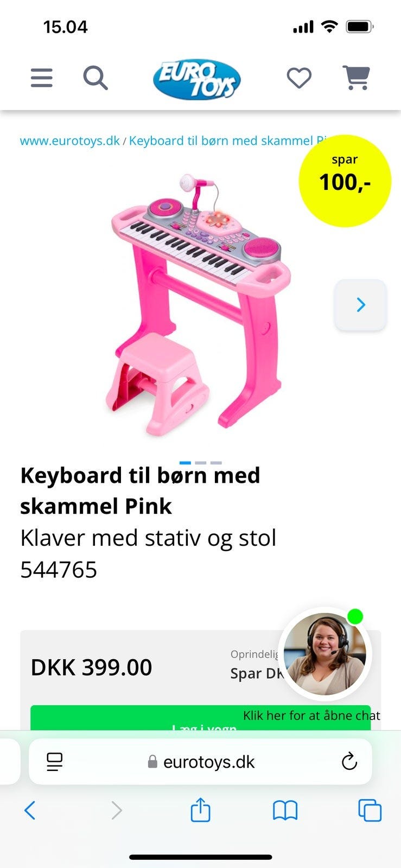Open the wishlist heart icon
Image resolution: width=401 pixels, height=868 pixels.
[299, 78]
